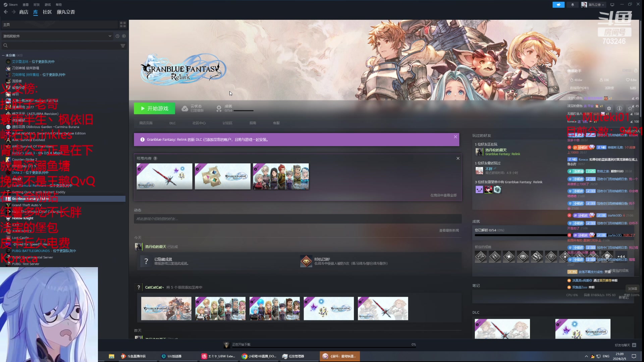Viewport: 644px width, 362px height.
Task: Add game to favorites star icon
Action: tap(630, 109)
